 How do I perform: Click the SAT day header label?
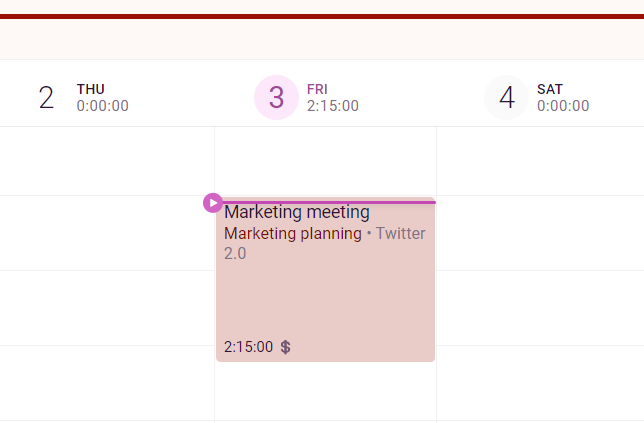pyautogui.click(x=550, y=89)
